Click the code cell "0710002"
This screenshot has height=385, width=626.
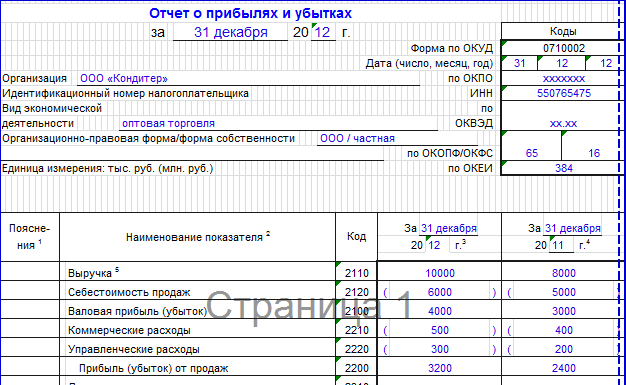[x=564, y=48]
